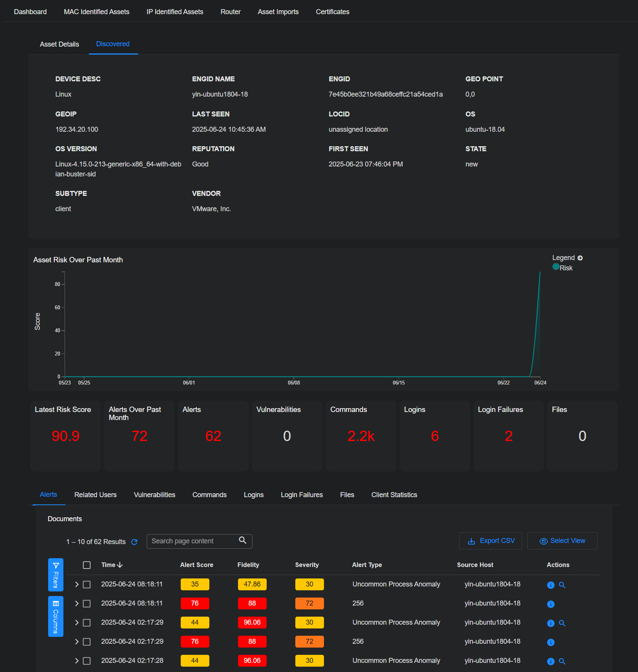The height and width of the screenshot is (672, 638).
Task: Open the Filters side panel
Action: coord(56,575)
